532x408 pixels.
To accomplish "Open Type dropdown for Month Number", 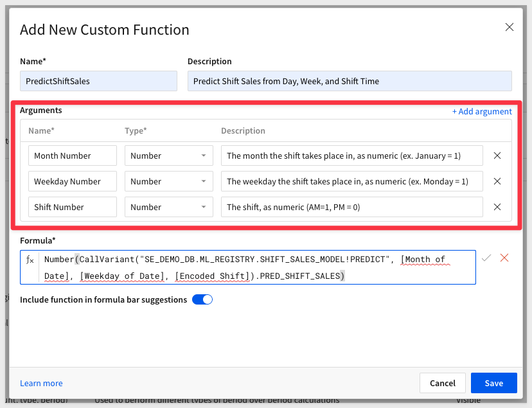I will [x=168, y=155].
